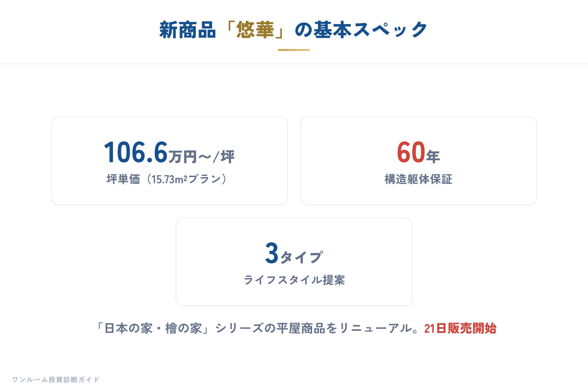Select the 60-year warranty card
The height and width of the screenshot is (392, 588).
click(418, 161)
